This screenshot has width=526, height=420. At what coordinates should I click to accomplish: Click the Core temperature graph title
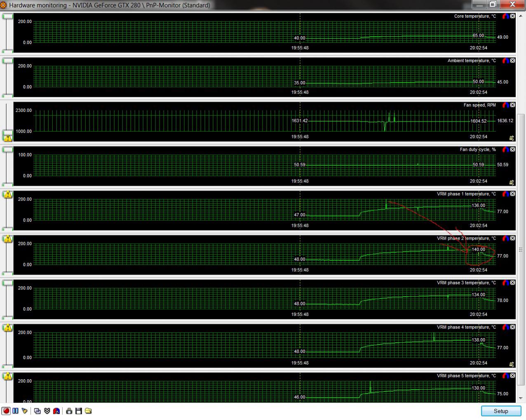coord(475,16)
